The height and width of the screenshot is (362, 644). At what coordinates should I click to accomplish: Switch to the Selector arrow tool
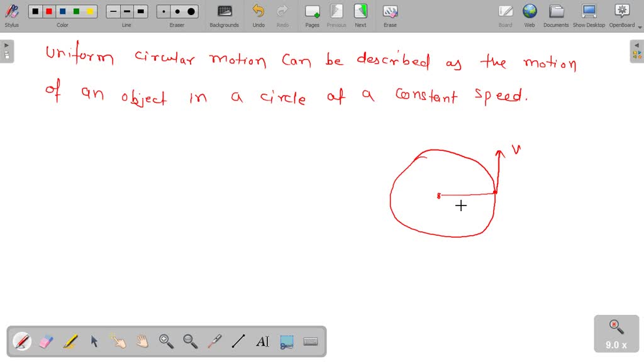click(94, 341)
